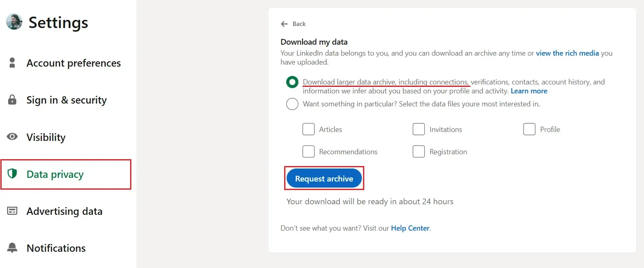The image size is (644, 268).
Task: Check the Articles checkbox
Action: click(x=309, y=129)
